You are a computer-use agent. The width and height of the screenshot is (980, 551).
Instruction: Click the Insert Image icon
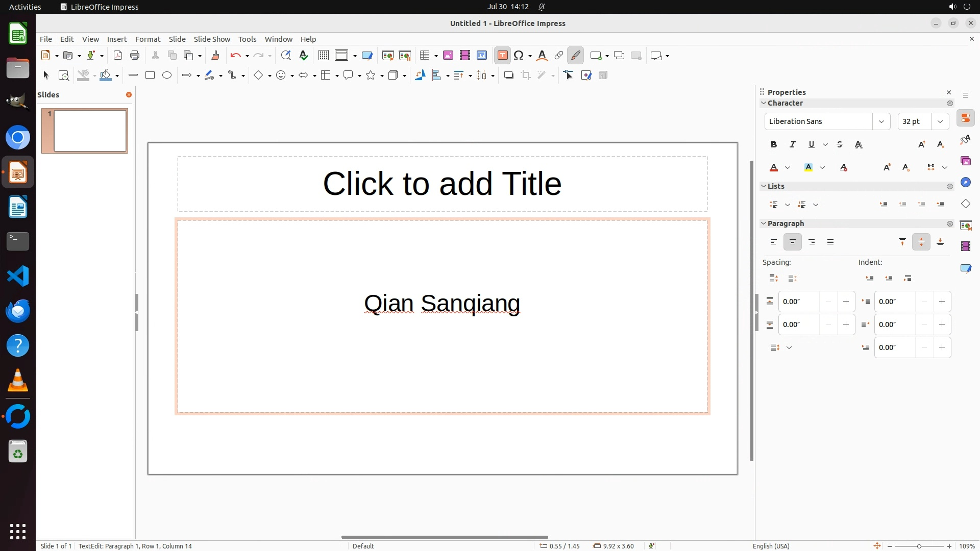[448, 56]
